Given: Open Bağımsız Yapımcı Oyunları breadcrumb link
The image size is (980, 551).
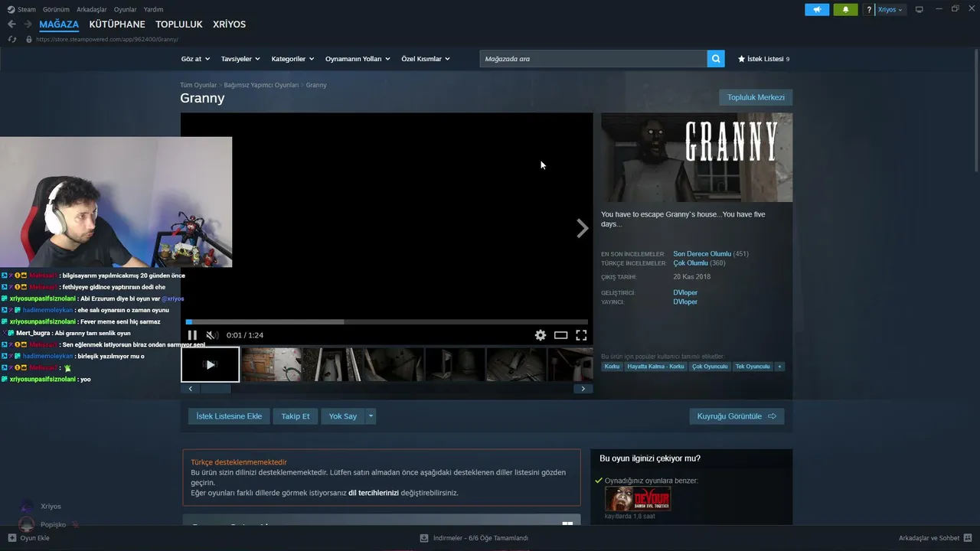Looking at the screenshot, I should pyautogui.click(x=261, y=85).
